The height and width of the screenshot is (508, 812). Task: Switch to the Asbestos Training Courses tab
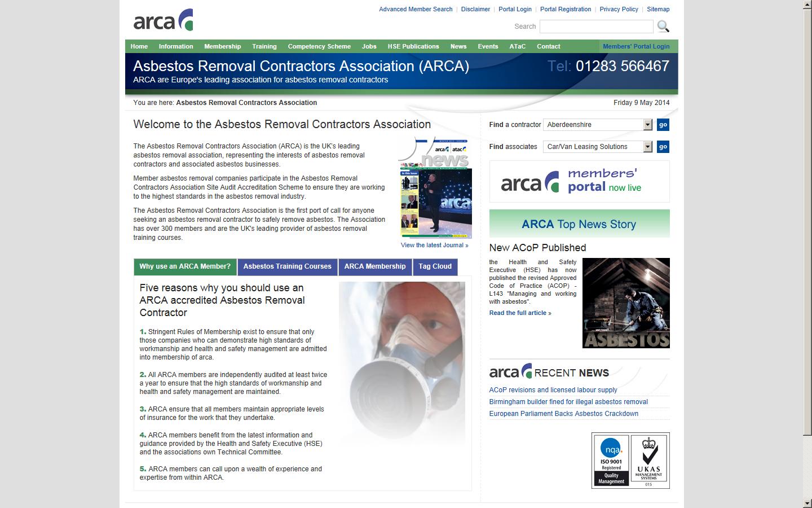(x=287, y=266)
